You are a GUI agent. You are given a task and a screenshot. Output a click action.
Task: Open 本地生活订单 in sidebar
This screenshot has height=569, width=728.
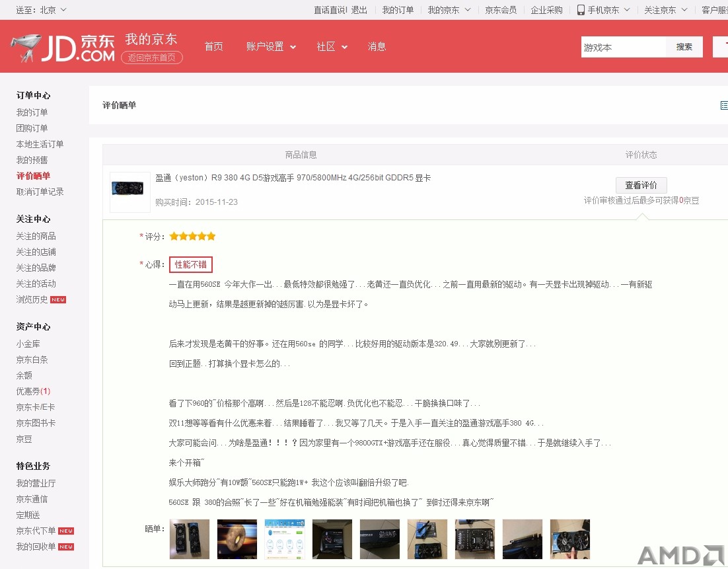pos(40,144)
